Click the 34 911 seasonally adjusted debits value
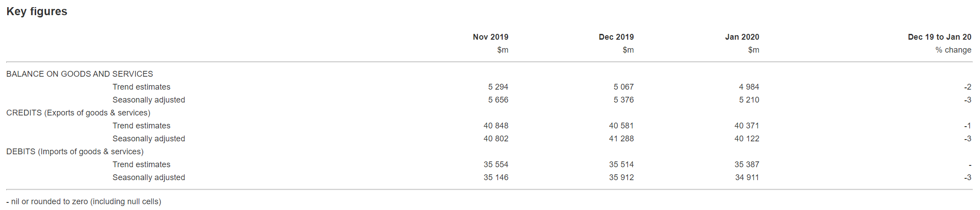 746,177
